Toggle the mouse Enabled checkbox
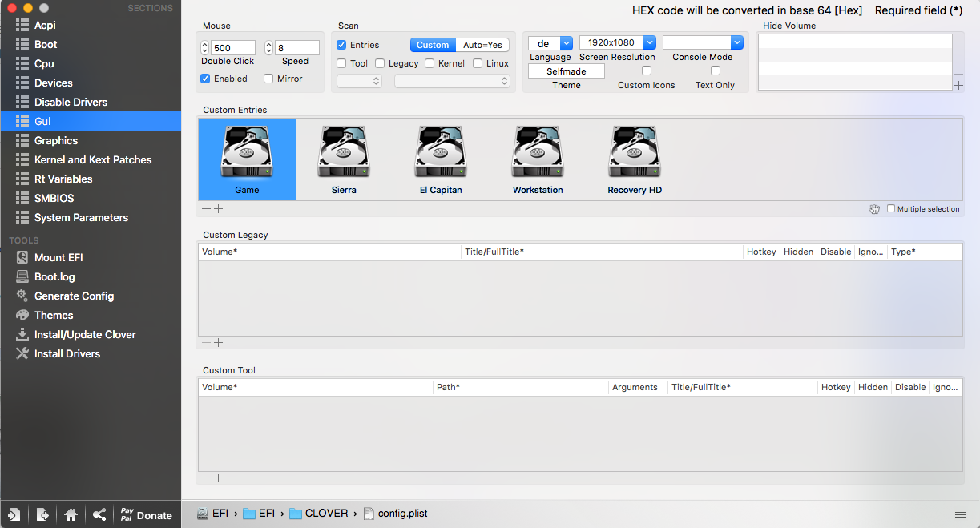 [205, 79]
